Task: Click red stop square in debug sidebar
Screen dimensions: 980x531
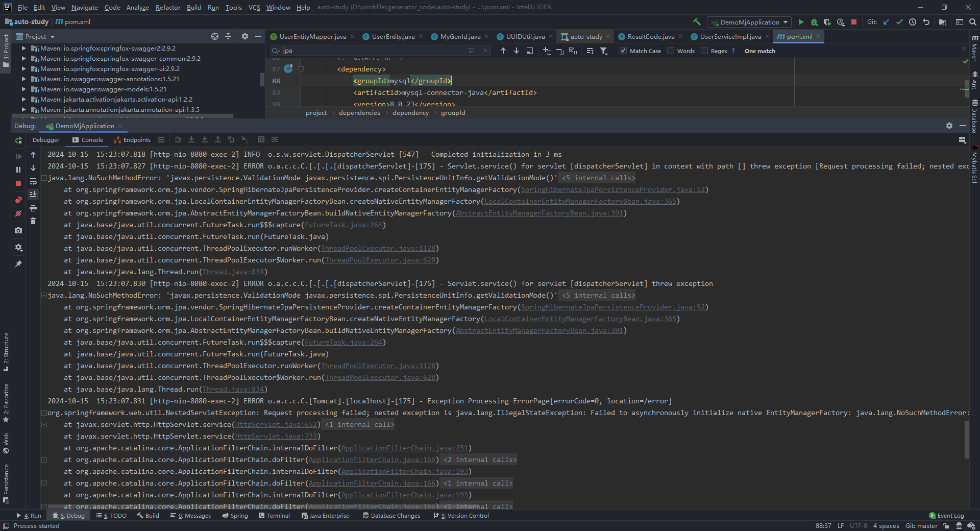Action: click(x=19, y=183)
